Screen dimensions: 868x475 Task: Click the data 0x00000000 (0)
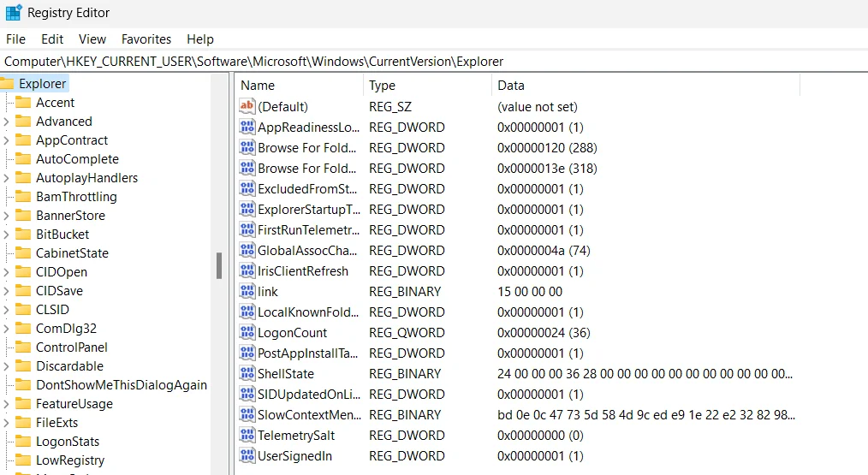pyautogui.click(x=540, y=435)
